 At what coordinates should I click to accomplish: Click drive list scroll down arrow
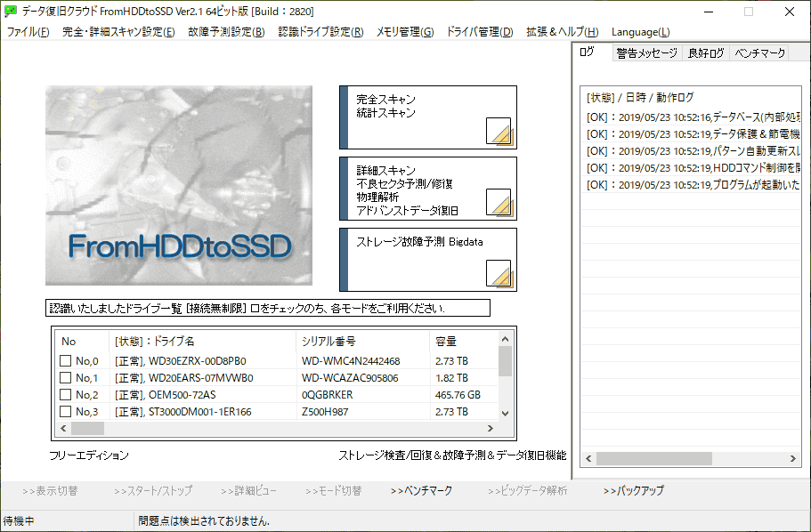pyautogui.click(x=506, y=413)
